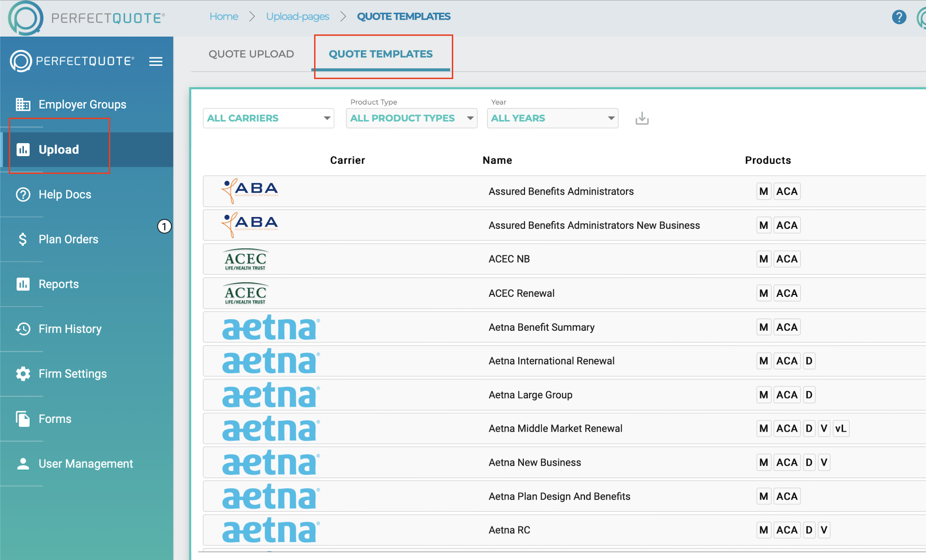926x560 pixels.
Task: Open the All Product Types dropdown
Action: pyautogui.click(x=412, y=118)
